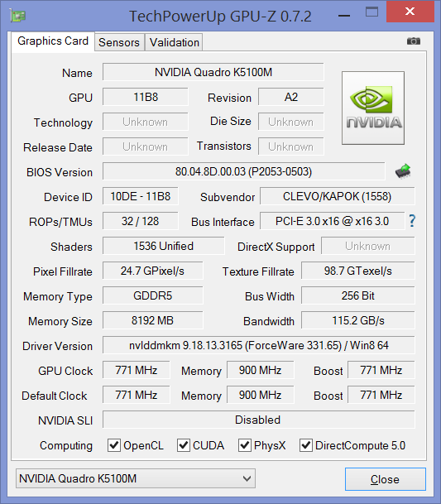Click the Shaders field 1536 Unified

(x=164, y=246)
